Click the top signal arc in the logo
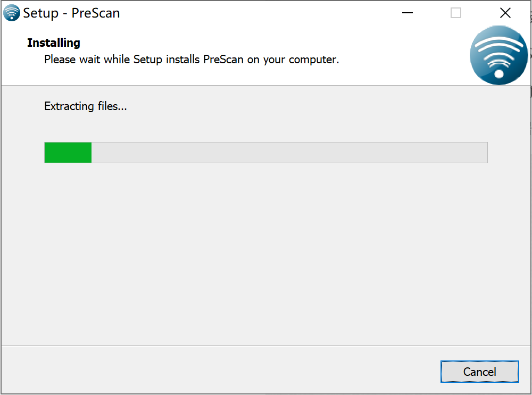Image resolution: width=532 pixels, height=395 pixels. tap(499, 43)
